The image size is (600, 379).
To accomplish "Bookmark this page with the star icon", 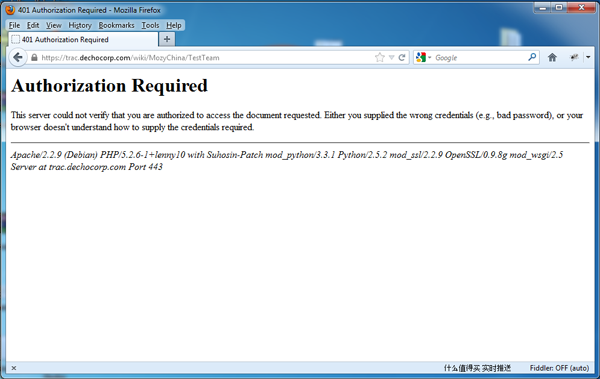I will pyautogui.click(x=379, y=57).
